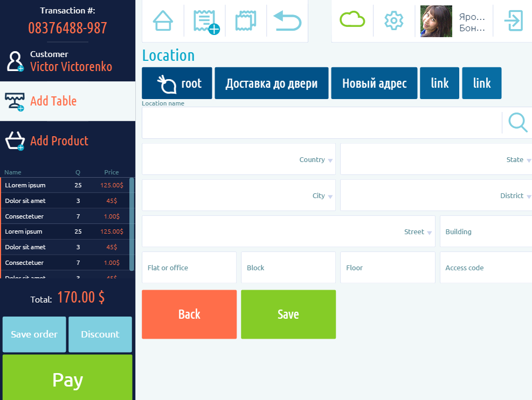Click the tickets icon in toolbar
Screen dimensions: 532x400
coord(246,21)
